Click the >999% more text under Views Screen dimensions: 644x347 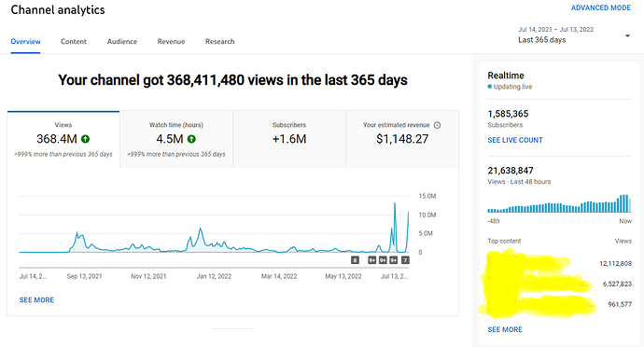point(63,155)
